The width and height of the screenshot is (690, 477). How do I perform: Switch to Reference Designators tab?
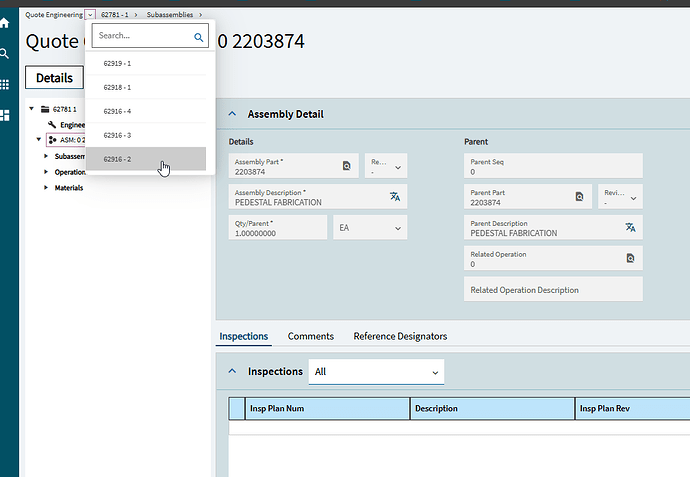point(400,336)
